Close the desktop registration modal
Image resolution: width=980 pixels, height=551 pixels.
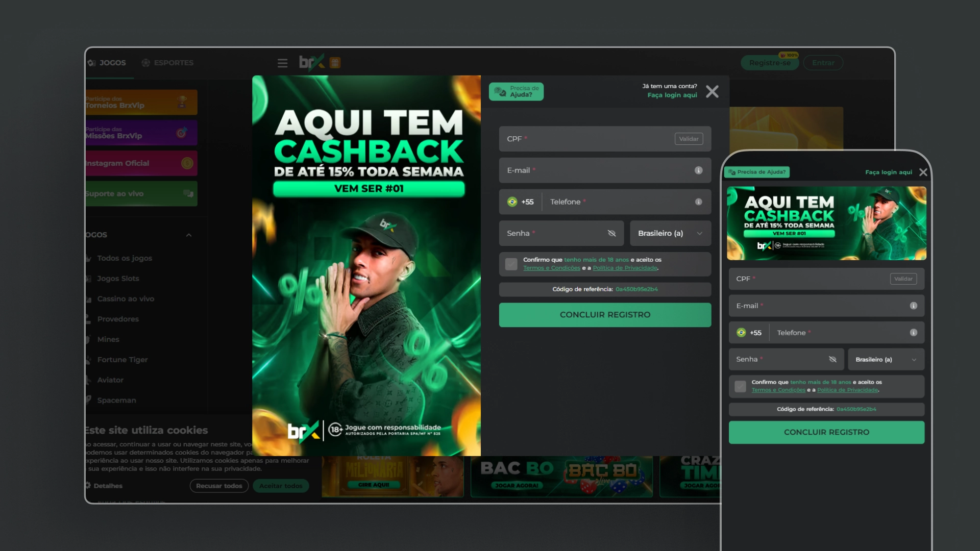pyautogui.click(x=712, y=91)
